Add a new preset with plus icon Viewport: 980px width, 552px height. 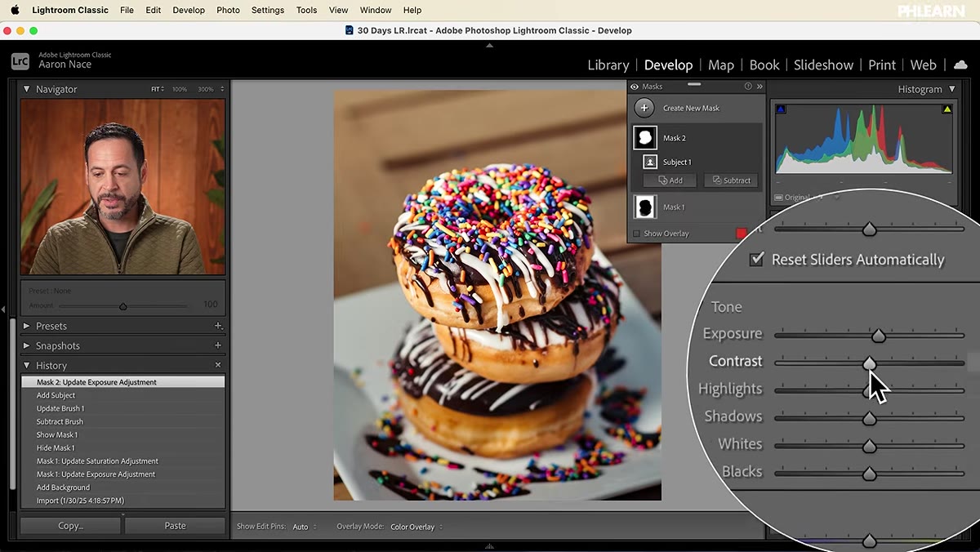pos(218,326)
